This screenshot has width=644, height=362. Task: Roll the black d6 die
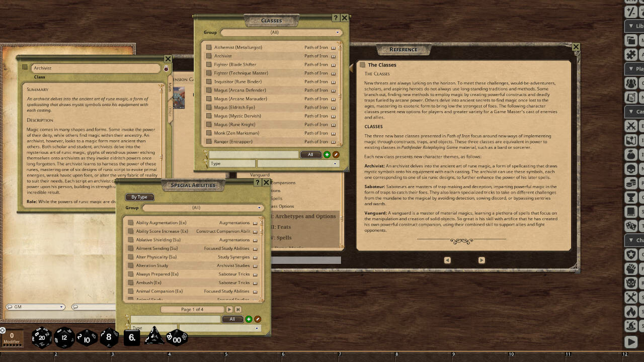131,337
